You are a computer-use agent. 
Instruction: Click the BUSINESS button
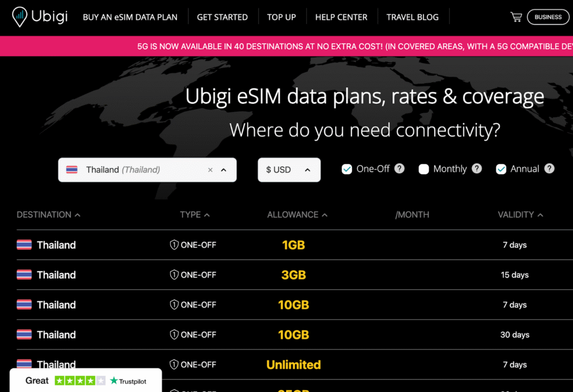pyautogui.click(x=548, y=17)
